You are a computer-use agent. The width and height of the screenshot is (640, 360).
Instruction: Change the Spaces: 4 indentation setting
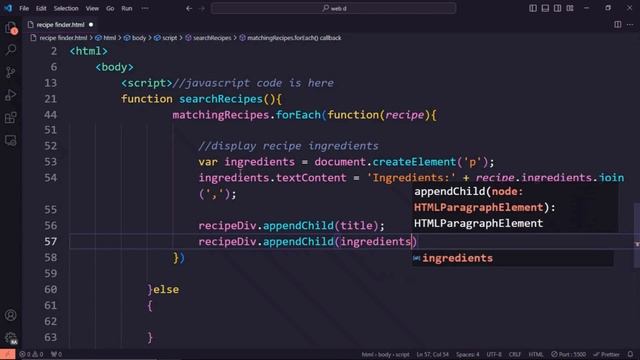[468, 354]
